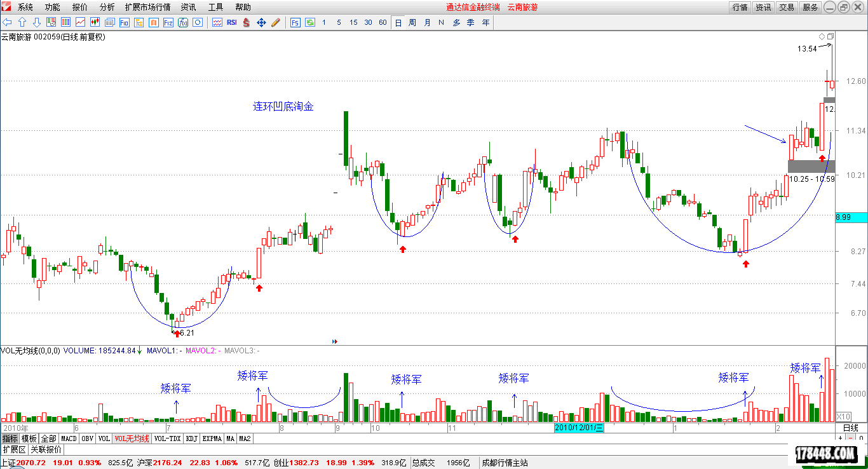The image size is (868, 469).
Task: Select the 60-minute period
Action: [x=383, y=22]
